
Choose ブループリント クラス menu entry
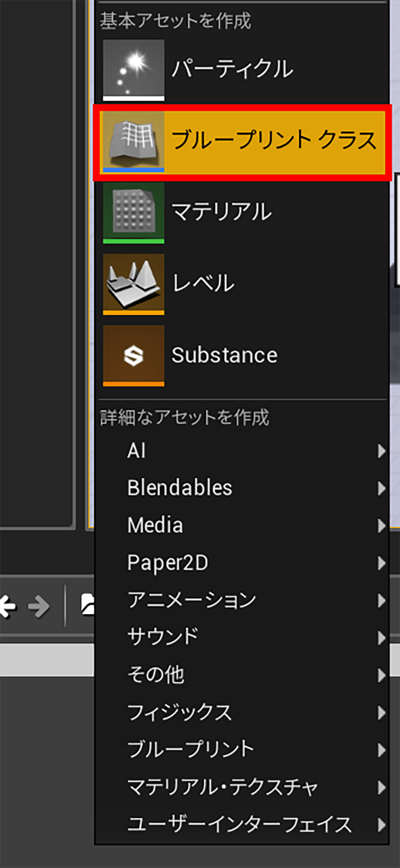coord(242,142)
